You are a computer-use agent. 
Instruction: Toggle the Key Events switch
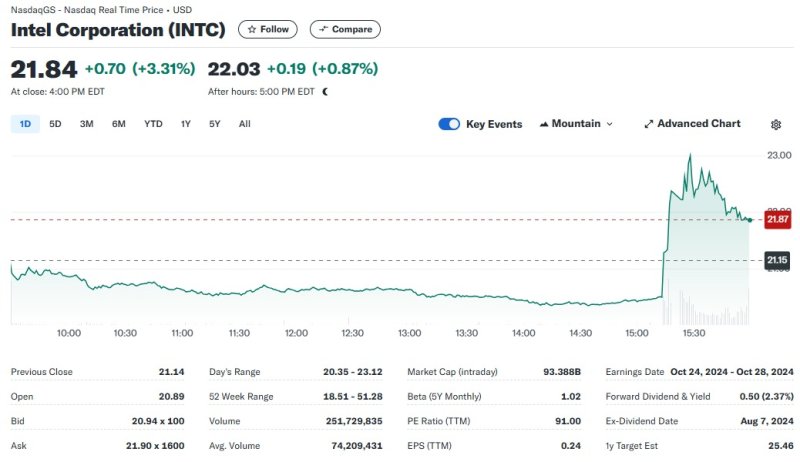449,124
